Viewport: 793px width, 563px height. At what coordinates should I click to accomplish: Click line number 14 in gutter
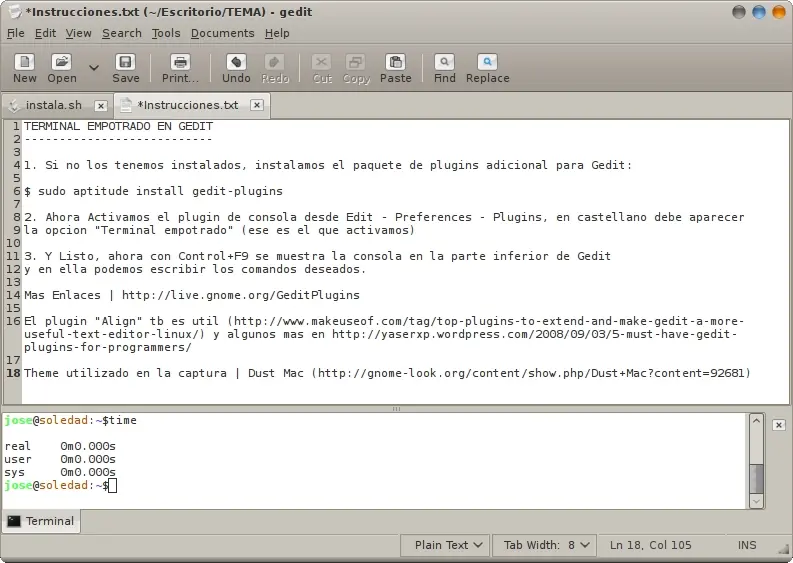tap(13, 295)
